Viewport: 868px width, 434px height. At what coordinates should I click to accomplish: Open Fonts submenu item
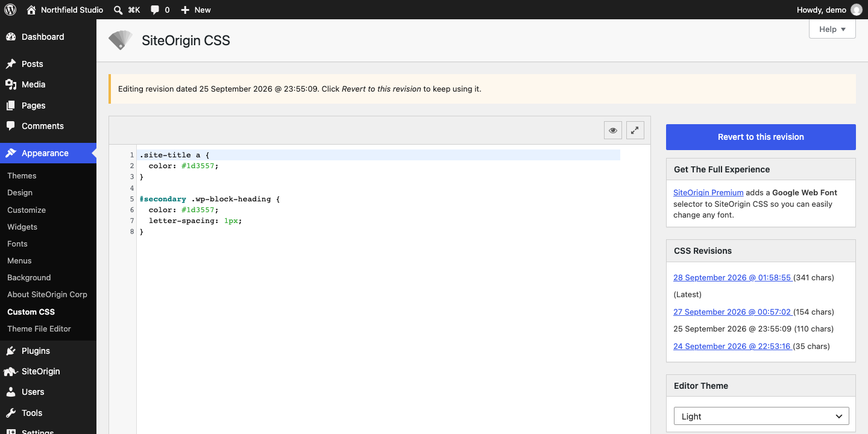pos(17,244)
